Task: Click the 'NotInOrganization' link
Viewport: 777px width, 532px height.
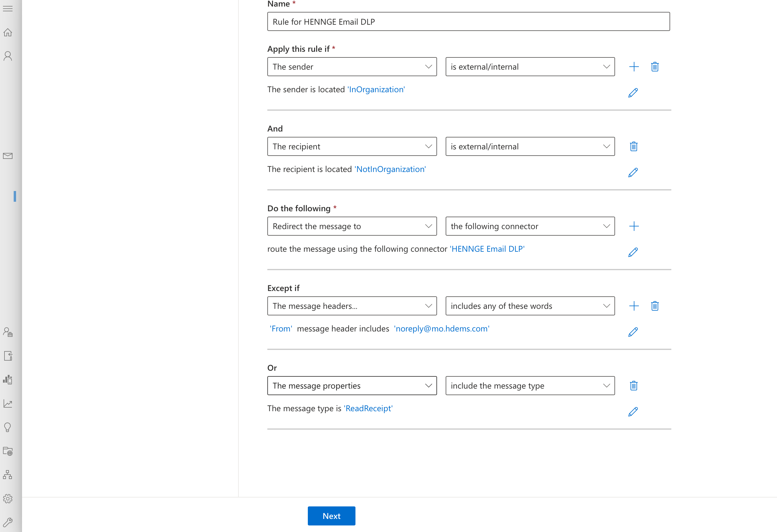Action: [390, 169]
